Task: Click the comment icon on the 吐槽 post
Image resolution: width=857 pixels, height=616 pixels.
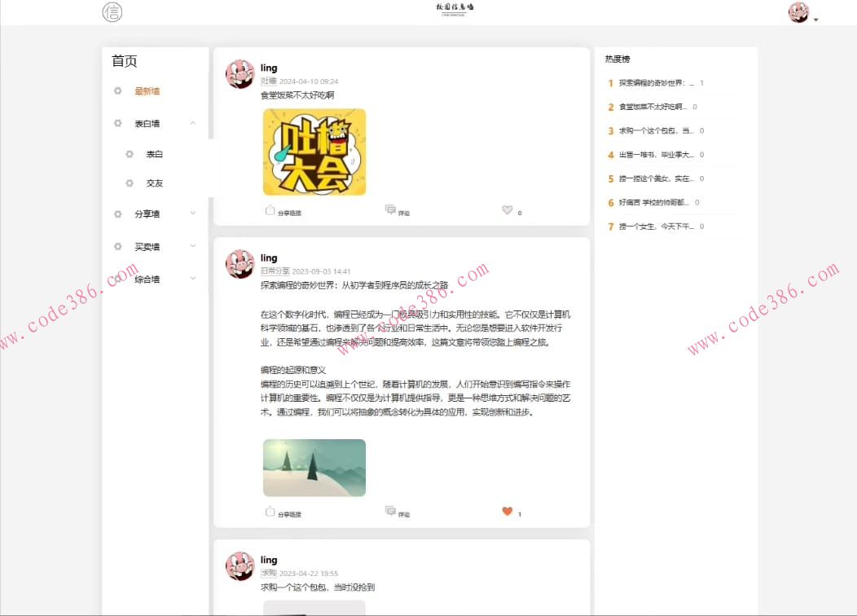Action: click(x=390, y=209)
